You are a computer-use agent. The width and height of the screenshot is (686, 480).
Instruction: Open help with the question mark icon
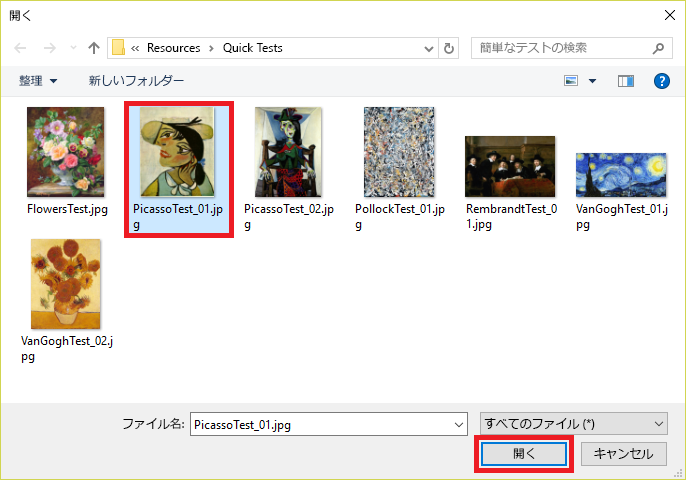pyautogui.click(x=662, y=81)
